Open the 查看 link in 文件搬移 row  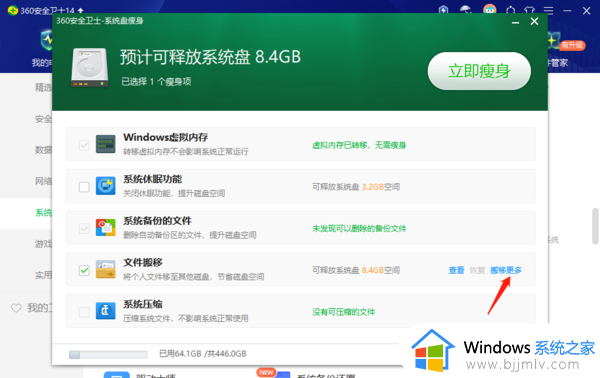(456, 270)
